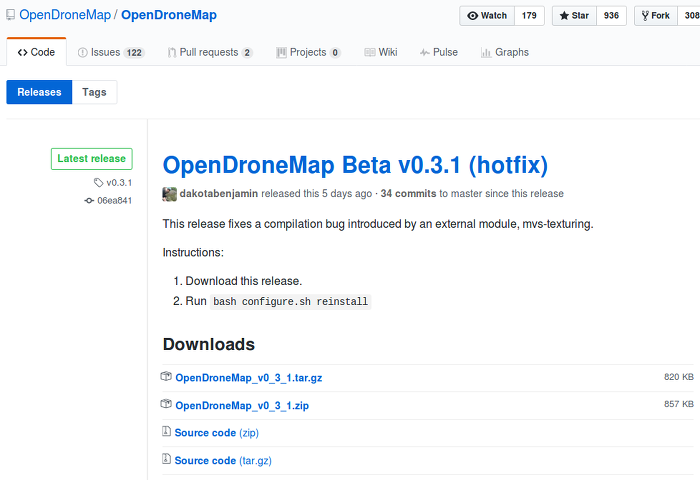The height and width of the screenshot is (480, 700).
Task: Open the Pulse tab
Action: point(439,52)
